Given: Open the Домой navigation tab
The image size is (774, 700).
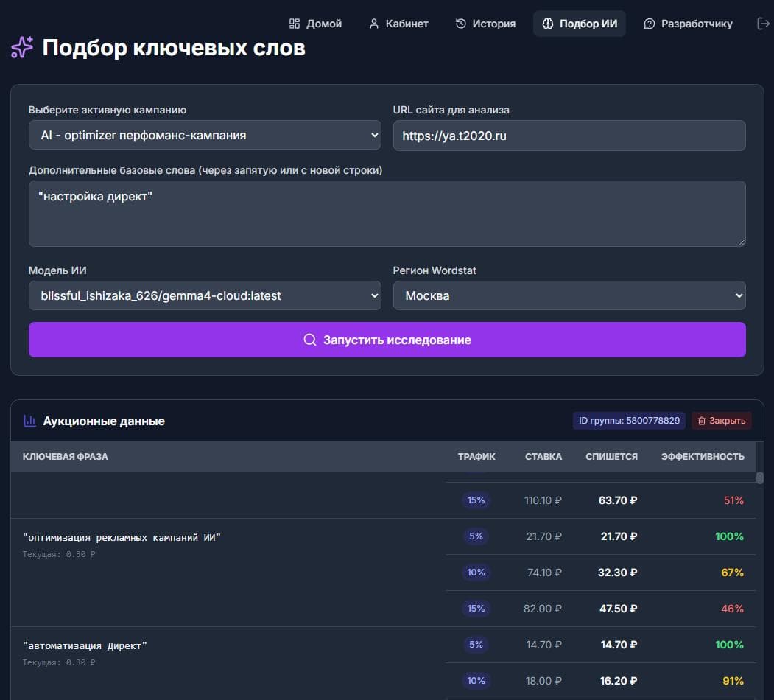Looking at the screenshot, I should pos(315,24).
